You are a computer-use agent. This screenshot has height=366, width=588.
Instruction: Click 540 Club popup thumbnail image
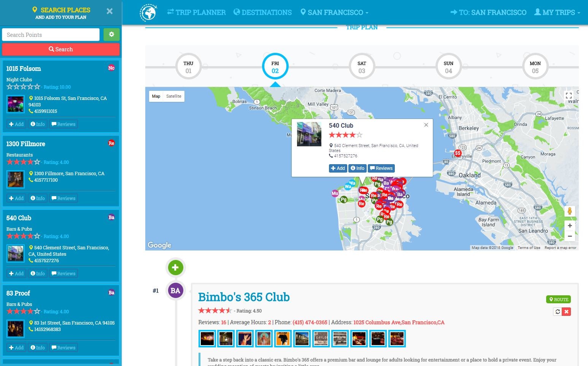pos(309,134)
